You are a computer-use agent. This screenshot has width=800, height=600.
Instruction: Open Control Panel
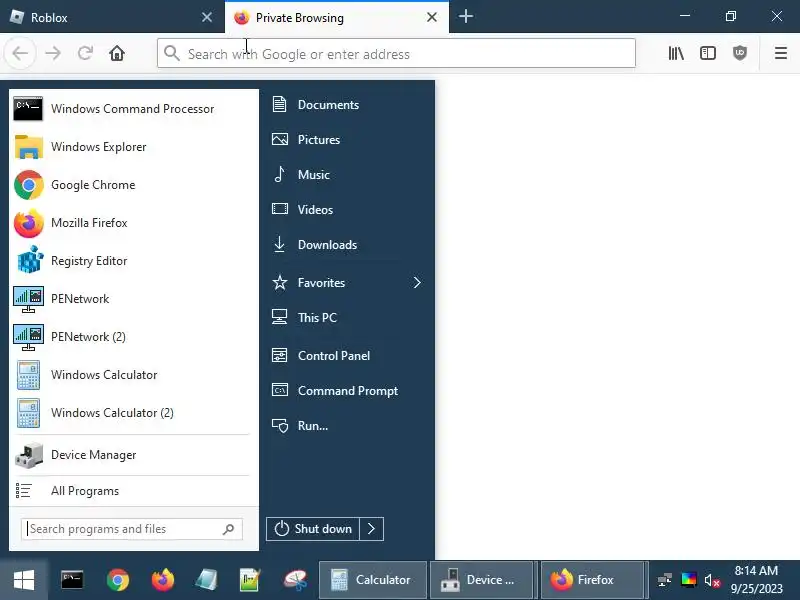347,356
